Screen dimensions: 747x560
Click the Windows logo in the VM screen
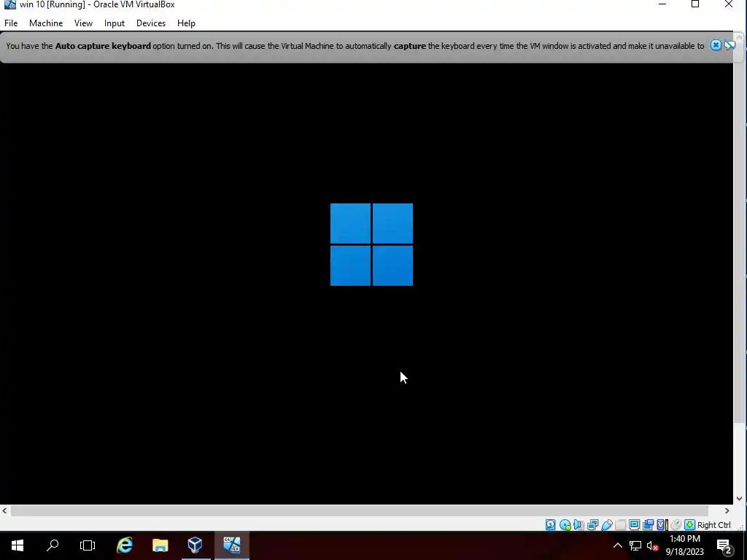(x=371, y=245)
